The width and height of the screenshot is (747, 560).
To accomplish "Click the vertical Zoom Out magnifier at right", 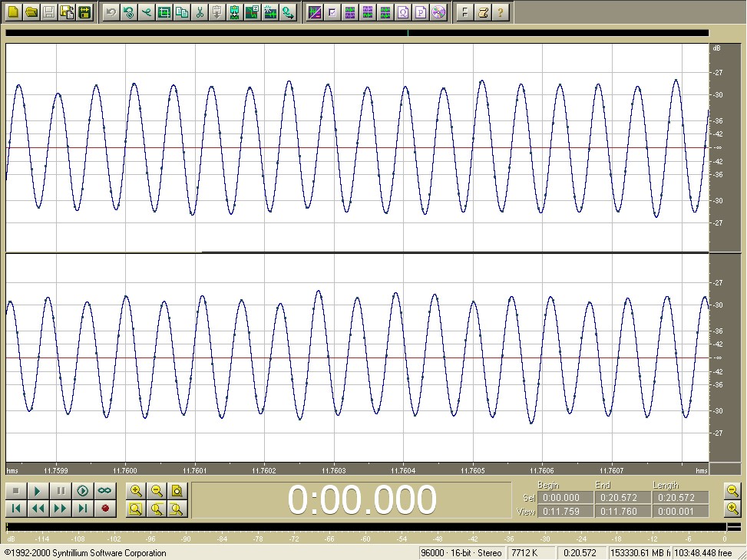I will tap(732, 490).
